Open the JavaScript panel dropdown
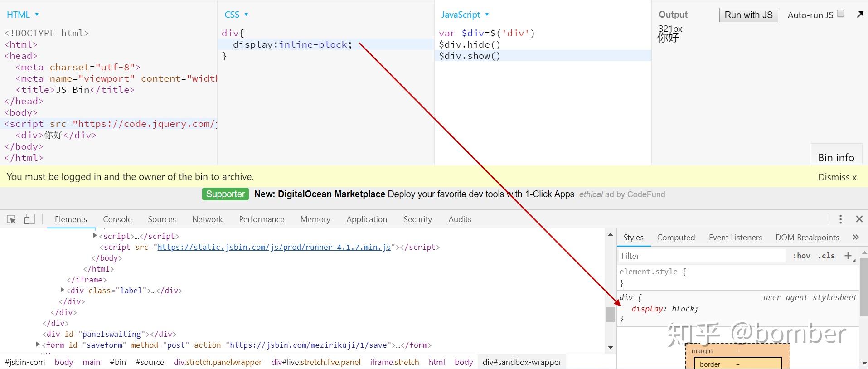 point(465,15)
